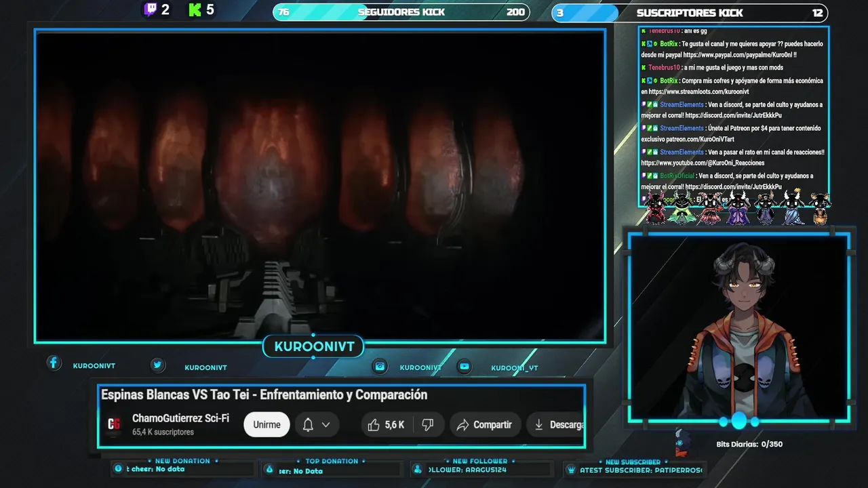Click the KUROONIVT name banner
Image resolution: width=868 pixels, height=488 pixels.
(314, 346)
